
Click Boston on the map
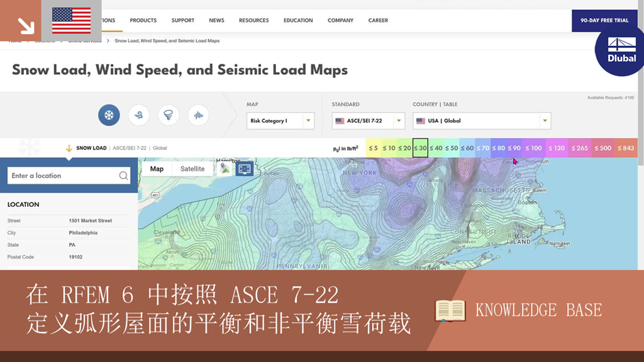click(527, 202)
